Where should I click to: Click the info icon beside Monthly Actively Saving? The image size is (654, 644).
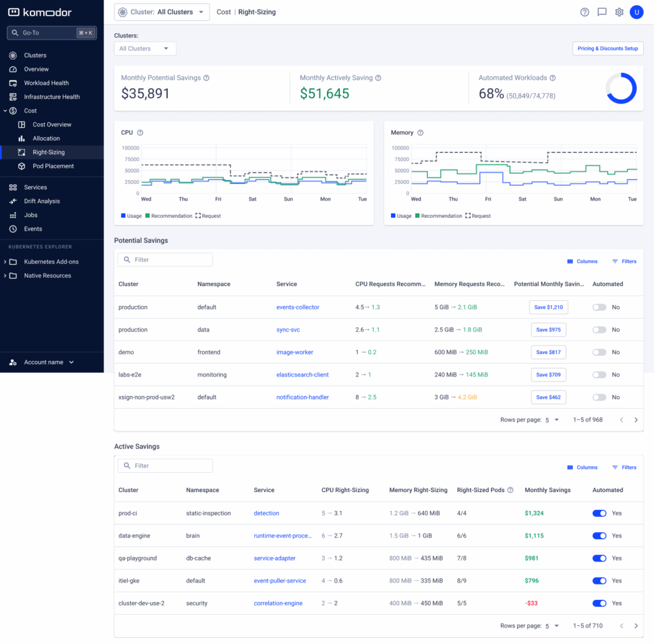pyautogui.click(x=378, y=78)
